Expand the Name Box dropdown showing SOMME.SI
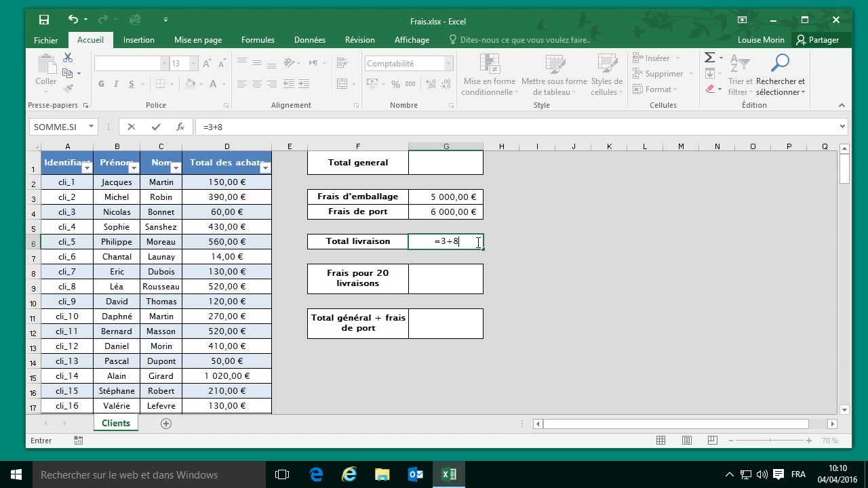 click(x=91, y=127)
